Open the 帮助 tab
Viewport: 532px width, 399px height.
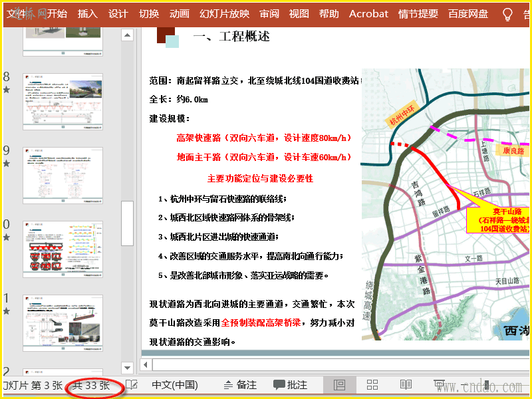(x=329, y=13)
